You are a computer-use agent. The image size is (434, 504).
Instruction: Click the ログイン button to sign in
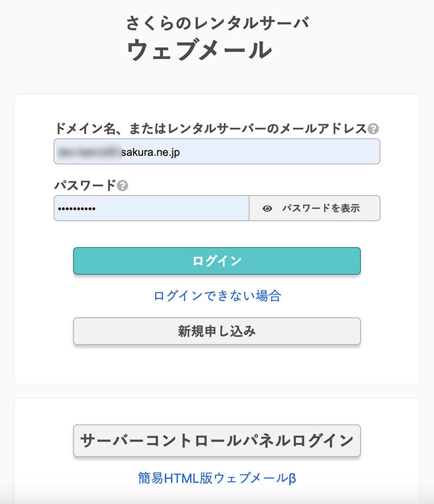tap(217, 261)
